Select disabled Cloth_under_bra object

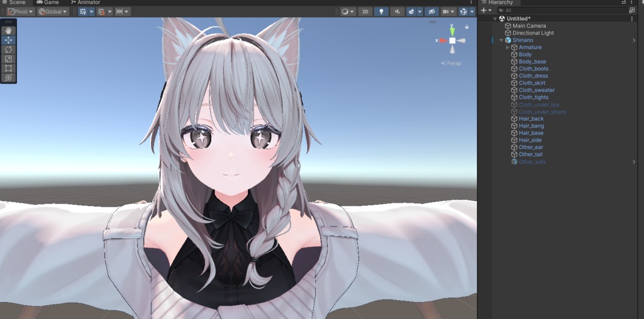(x=538, y=105)
